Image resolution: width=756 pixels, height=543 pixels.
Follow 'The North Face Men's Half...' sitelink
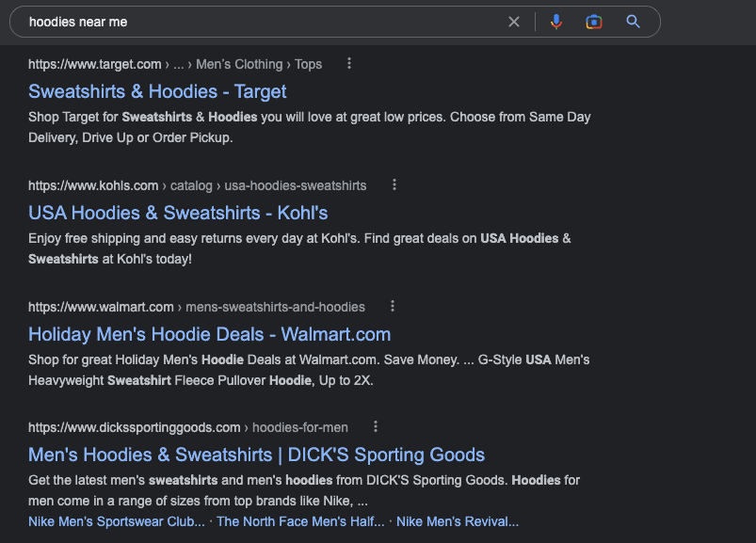300,521
